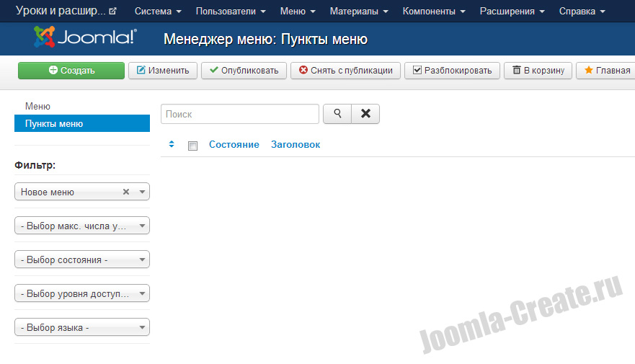Sort by the Заголовок column link

pos(296,145)
